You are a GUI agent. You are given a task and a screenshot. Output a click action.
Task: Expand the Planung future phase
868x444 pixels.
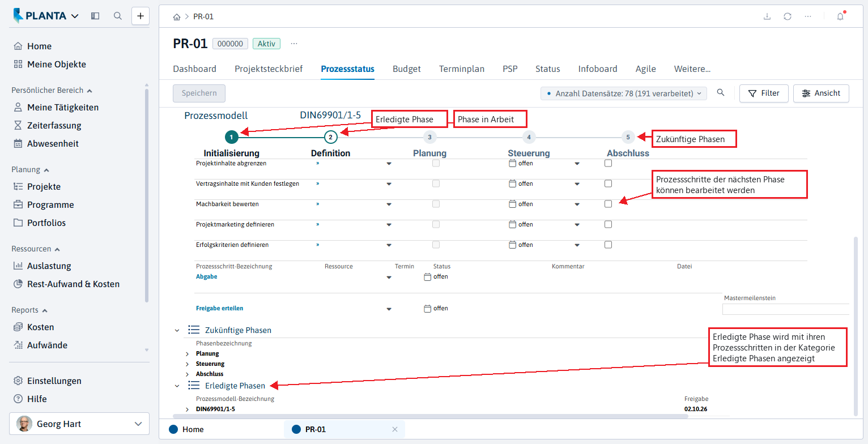(188, 353)
